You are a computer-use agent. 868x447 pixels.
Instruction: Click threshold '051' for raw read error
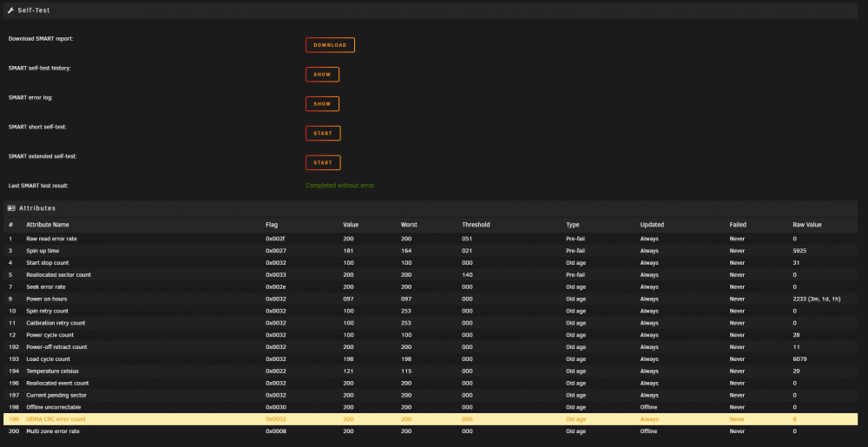pos(467,239)
